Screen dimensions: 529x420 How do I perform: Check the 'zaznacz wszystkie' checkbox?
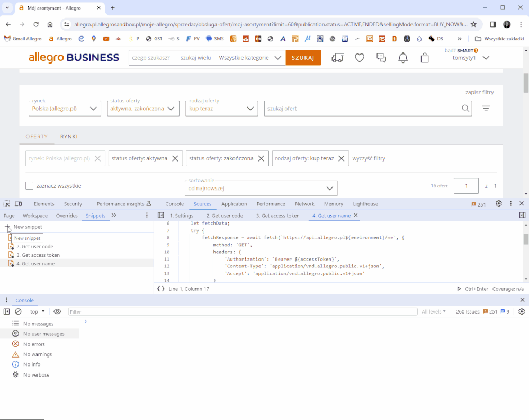(x=30, y=186)
